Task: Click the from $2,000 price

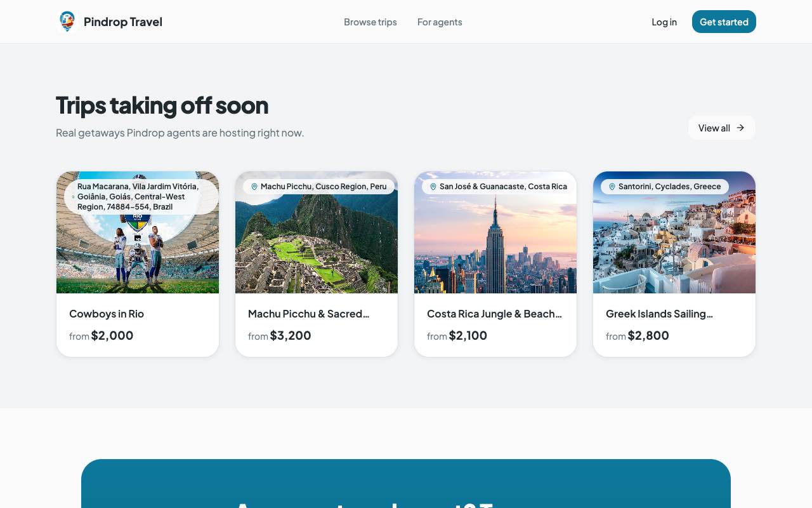Action: [101, 335]
